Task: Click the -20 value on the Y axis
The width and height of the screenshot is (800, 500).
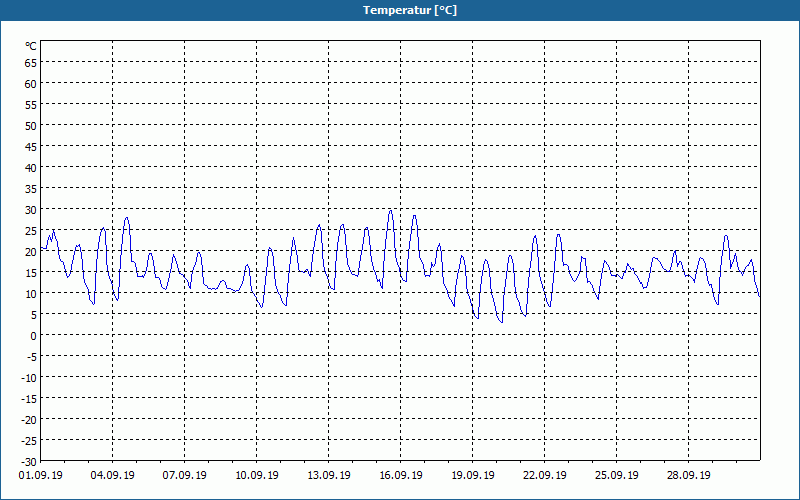Action: tap(29, 419)
